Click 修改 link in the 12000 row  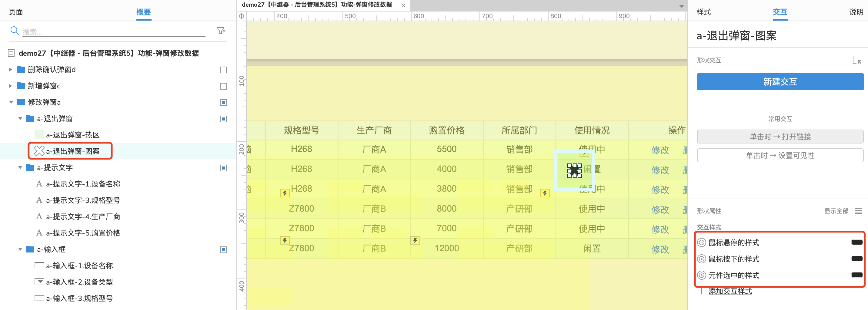(660, 249)
